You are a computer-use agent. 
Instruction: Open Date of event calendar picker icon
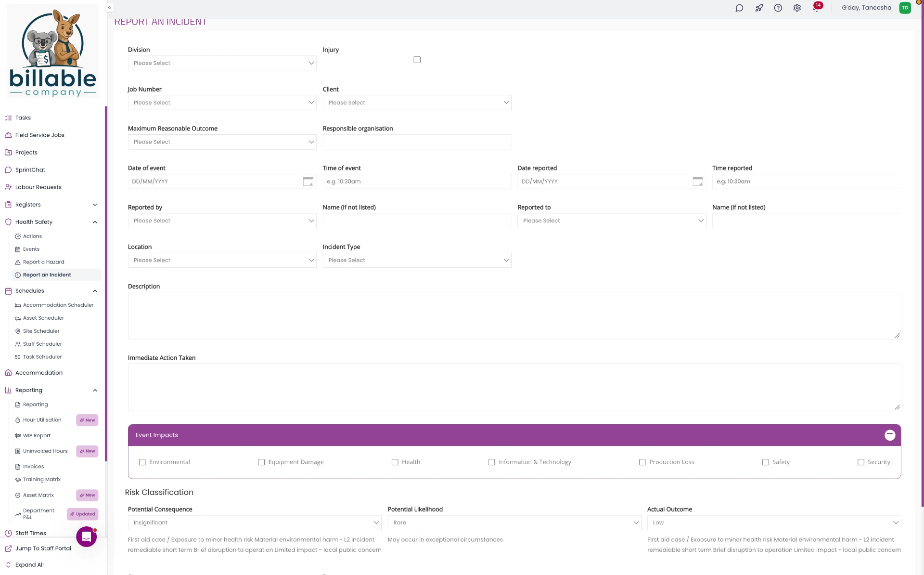point(308,181)
